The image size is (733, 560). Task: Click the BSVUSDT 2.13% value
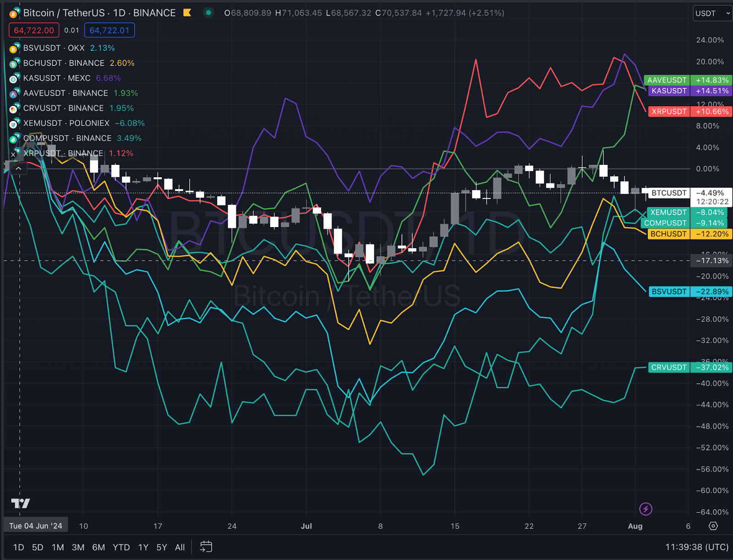pos(102,48)
